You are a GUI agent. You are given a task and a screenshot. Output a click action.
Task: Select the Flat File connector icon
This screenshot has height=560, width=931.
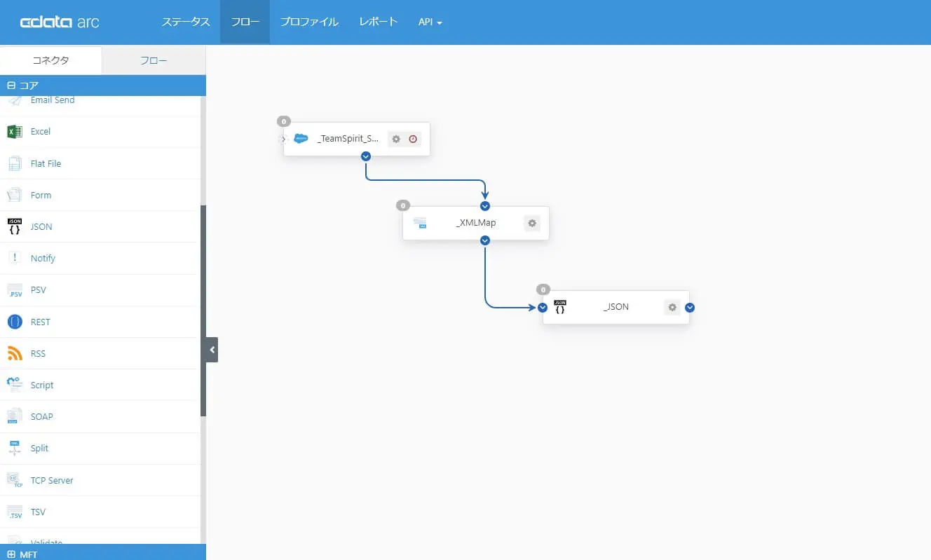tap(15, 163)
